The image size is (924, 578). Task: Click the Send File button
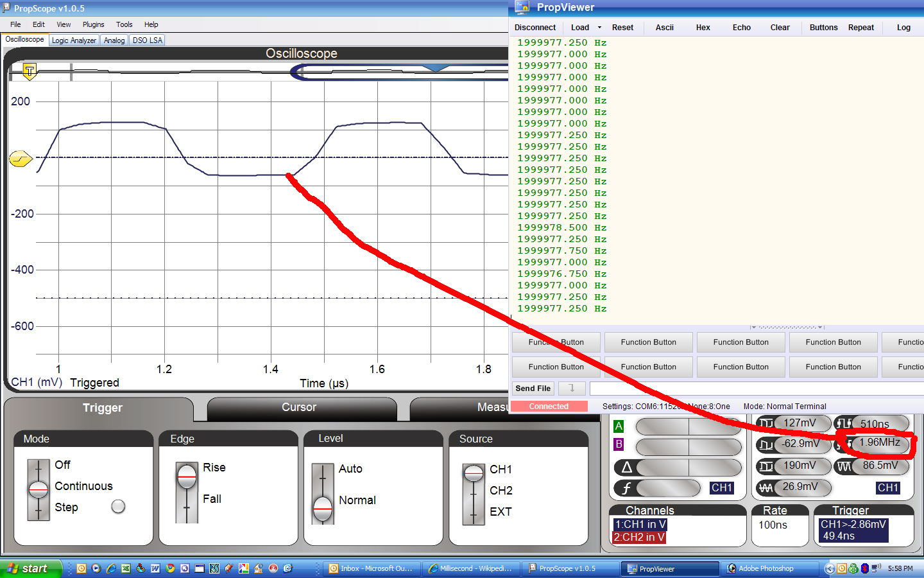(x=532, y=388)
